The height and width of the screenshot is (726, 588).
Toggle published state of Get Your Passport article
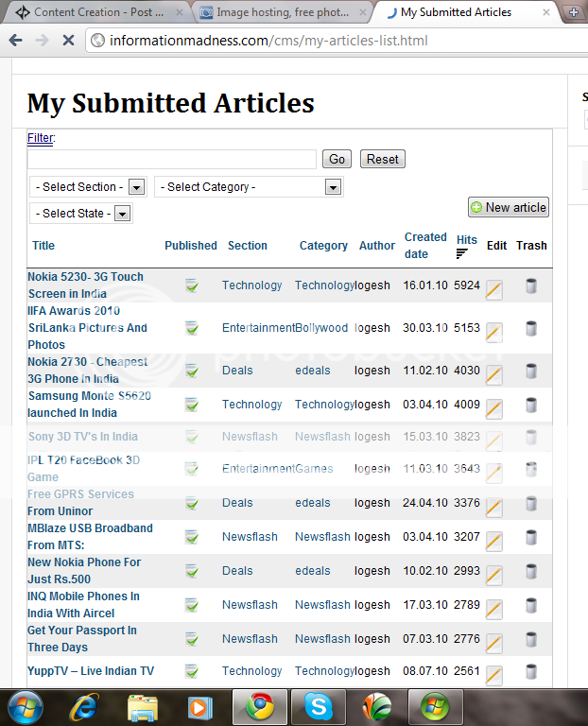click(192, 639)
